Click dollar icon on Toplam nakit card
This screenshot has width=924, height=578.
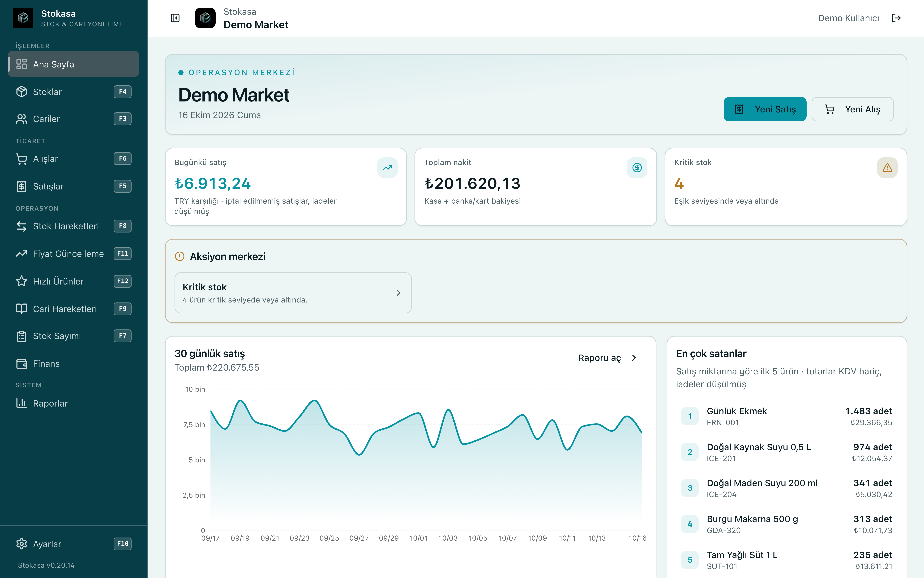637,167
